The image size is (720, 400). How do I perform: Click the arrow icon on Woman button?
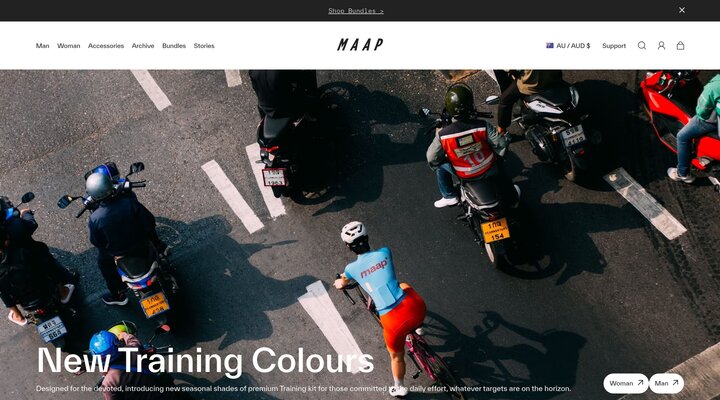[x=640, y=383]
